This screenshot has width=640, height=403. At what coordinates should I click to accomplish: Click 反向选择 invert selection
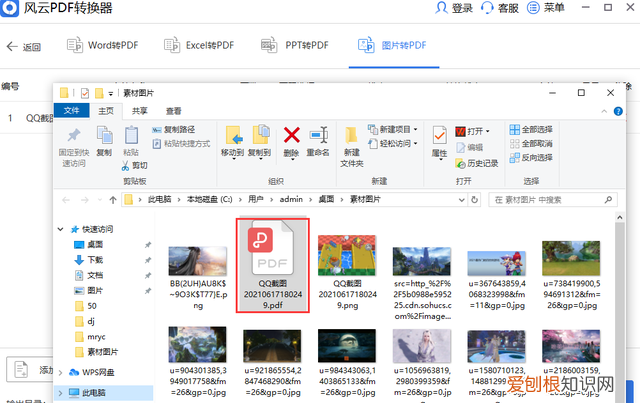[531, 158]
